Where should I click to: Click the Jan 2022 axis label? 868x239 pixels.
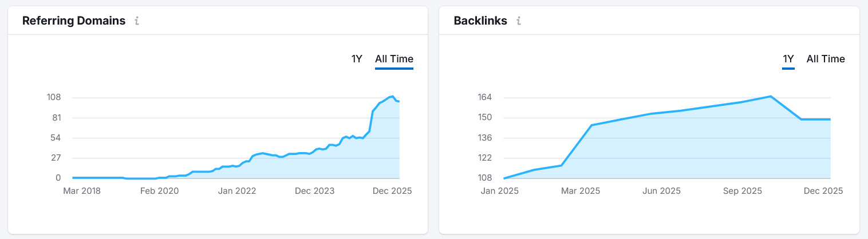point(238,191)
